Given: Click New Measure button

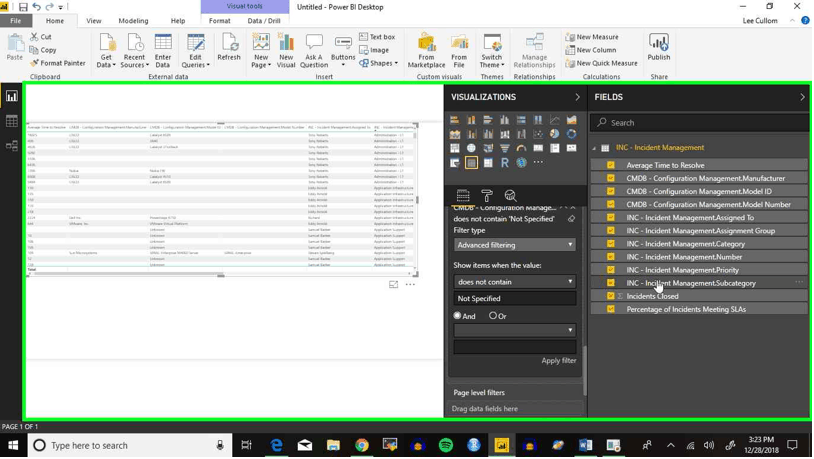Looking at the screenshot, I should 592,37.
